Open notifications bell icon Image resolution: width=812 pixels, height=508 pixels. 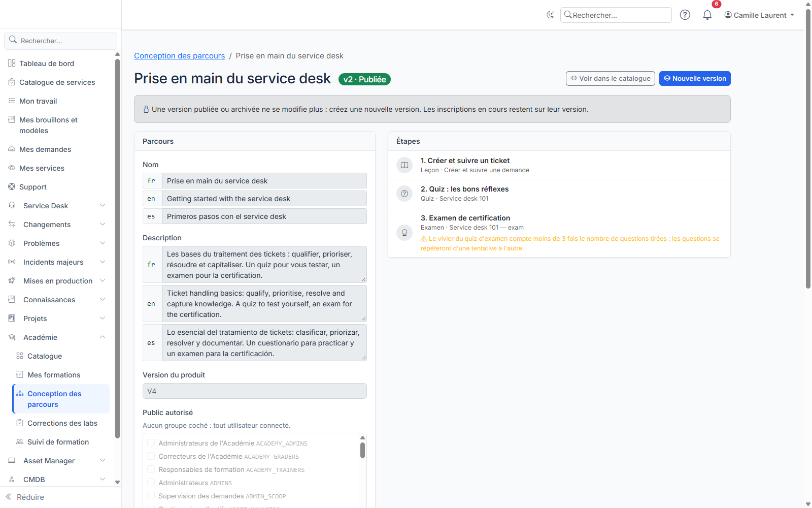[707, 15]
